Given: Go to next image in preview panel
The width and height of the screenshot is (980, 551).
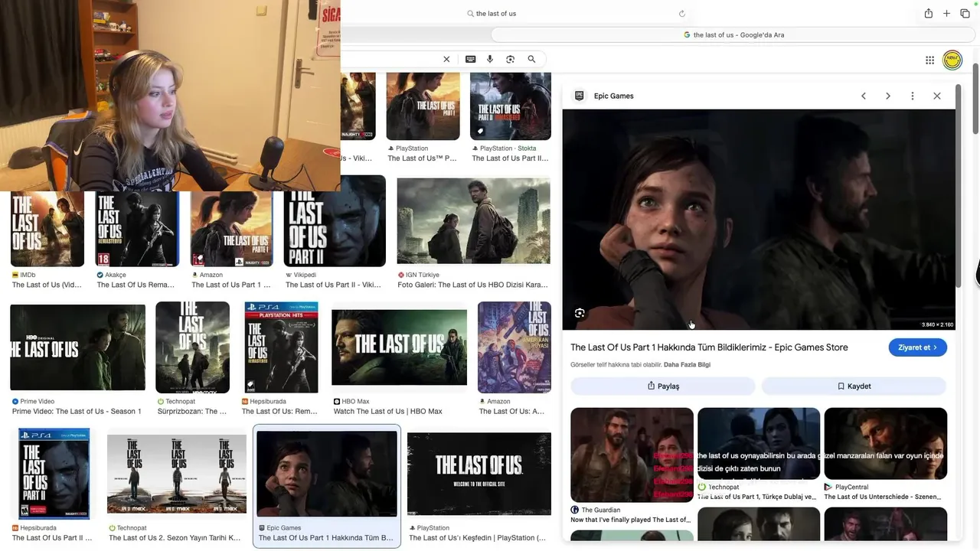Looking at the screenshot, I should coord(888,96).
